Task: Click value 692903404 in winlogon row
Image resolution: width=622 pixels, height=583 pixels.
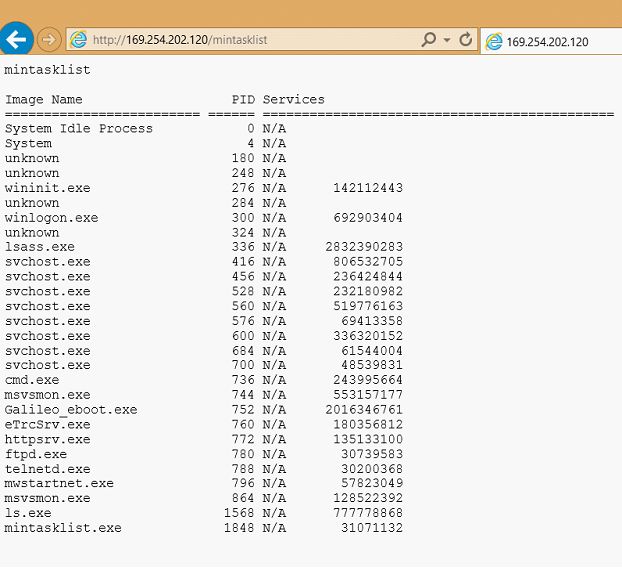Action: [368, 218]
